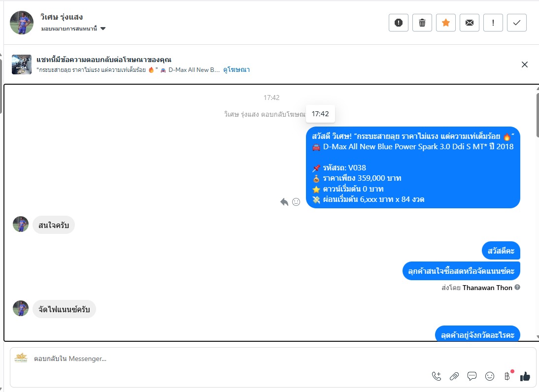539x392 pixels.
Task: Open saved replies speech bubble icon
Action: coord(472,377)
